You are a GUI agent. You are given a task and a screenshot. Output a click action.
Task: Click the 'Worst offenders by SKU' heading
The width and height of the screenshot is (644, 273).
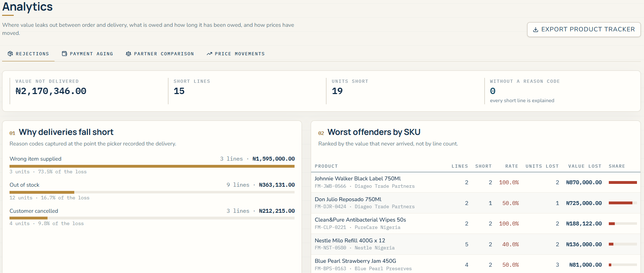(374, 132)
